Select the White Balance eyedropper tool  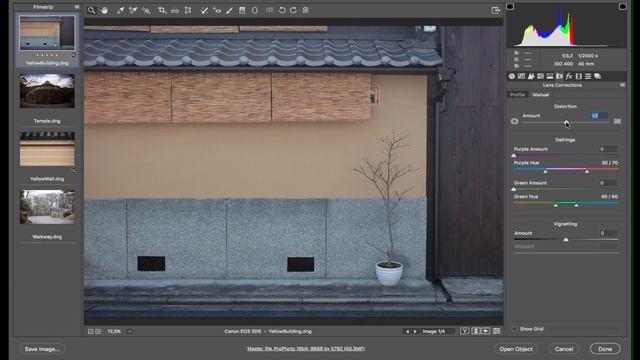(x=120, y=10)
